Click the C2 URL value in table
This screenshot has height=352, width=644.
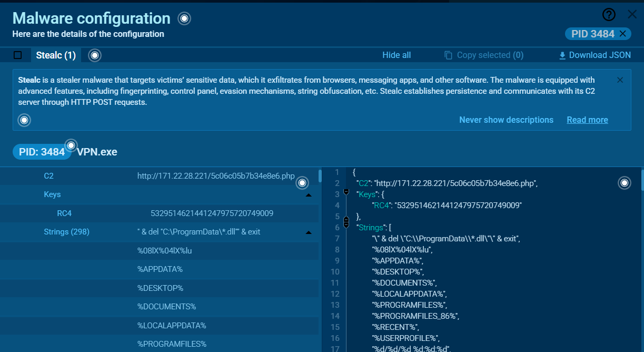[216, 176]
